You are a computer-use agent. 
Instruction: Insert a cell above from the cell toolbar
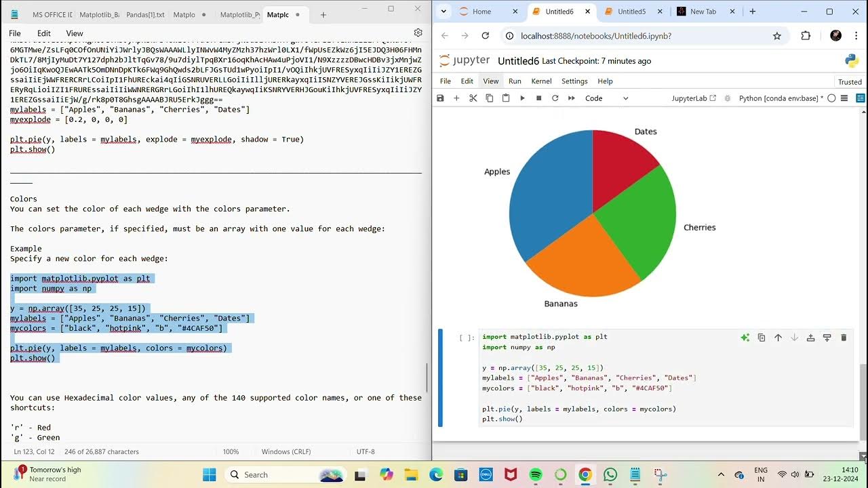pos(810,338)
